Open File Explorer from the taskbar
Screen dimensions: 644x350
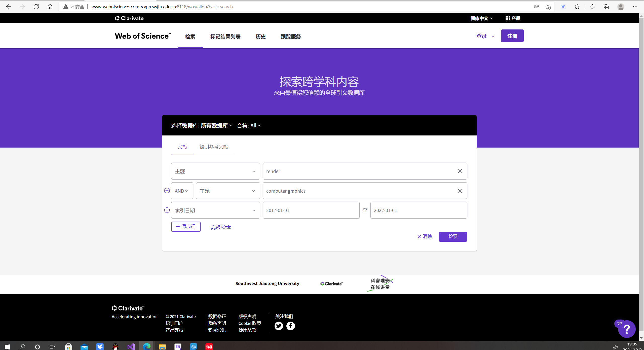(x=162, y=346)
